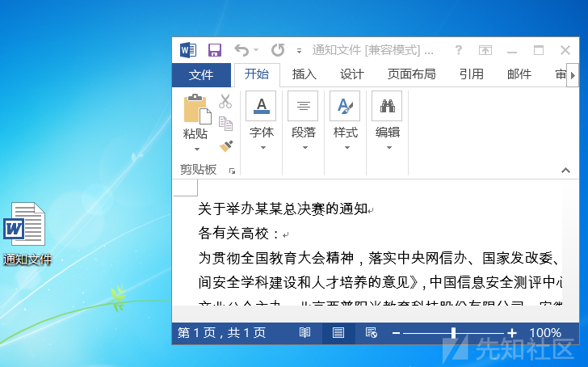Expand the 段落 paragraph group dropdown
Image resolution: width=588 pixels, height=367 pixels.
[x=304, y=120]
